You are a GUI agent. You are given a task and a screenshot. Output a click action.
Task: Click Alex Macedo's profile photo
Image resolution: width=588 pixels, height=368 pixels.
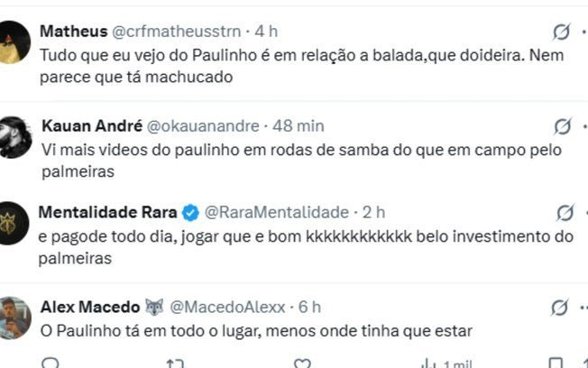(x=15, y=317)
